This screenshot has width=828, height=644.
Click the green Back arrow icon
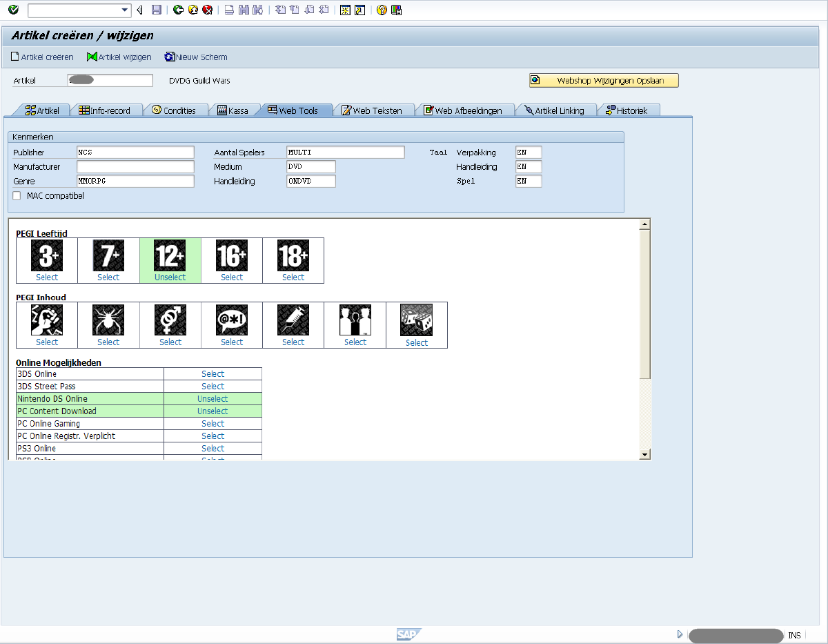point(178,10)
